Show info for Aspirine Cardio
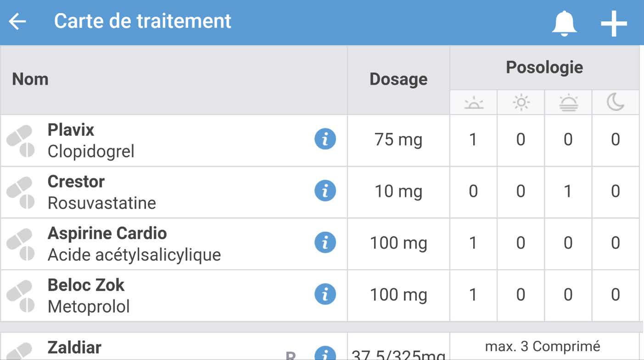 pos(325,242)
